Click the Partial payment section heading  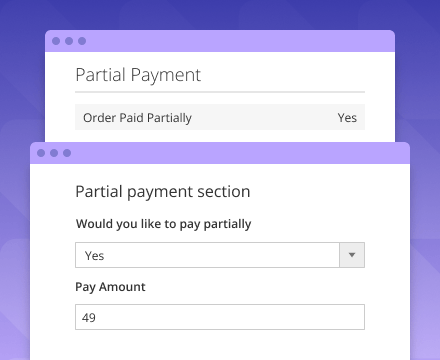[x=163, y=192]
